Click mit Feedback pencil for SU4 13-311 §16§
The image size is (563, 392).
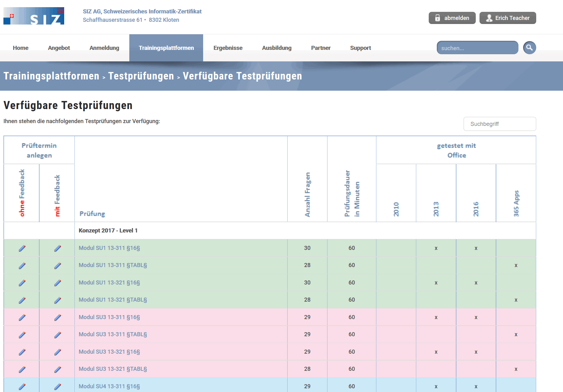(x=57, y=387)
